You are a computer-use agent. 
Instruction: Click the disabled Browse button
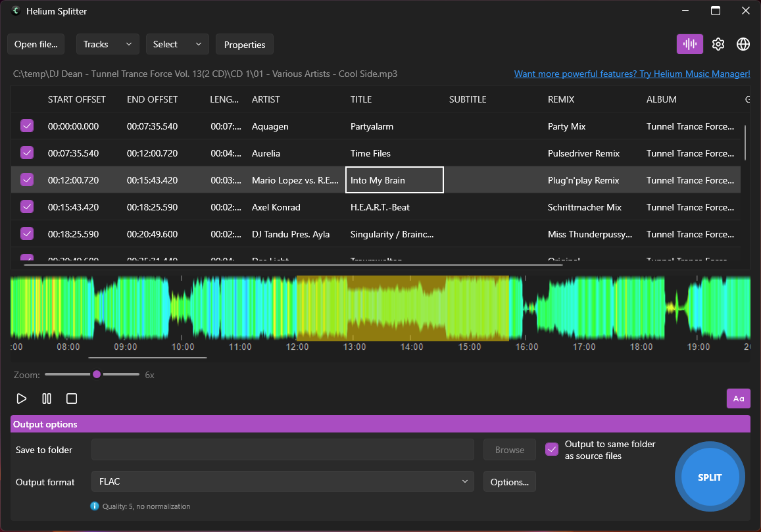click(510, 450)
